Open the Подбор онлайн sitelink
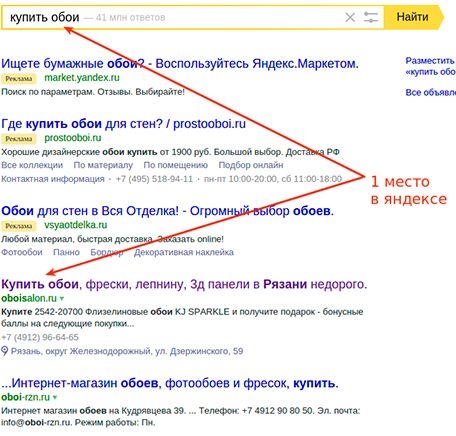 pyautogui.click(x=251, y=165)
